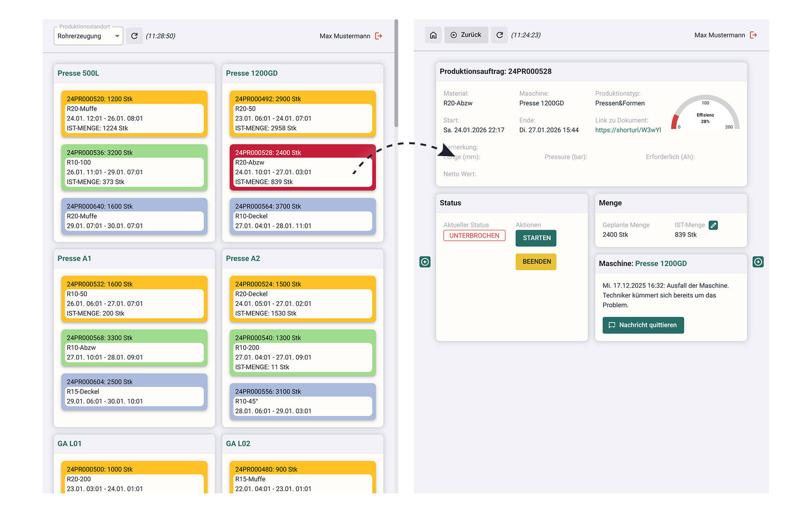Open green order card 24PR000536
812x513 pixels.
[x=134, y=168]
